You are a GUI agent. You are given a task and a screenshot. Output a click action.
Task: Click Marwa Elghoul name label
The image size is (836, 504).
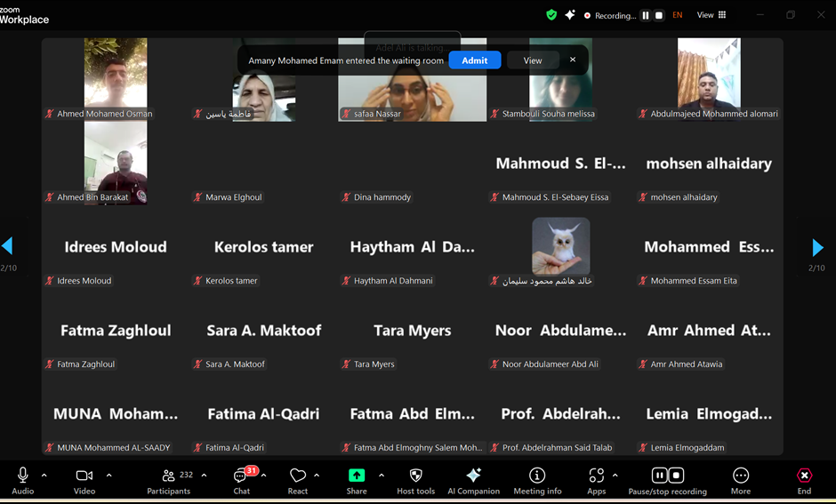click(x=234, y=197)
